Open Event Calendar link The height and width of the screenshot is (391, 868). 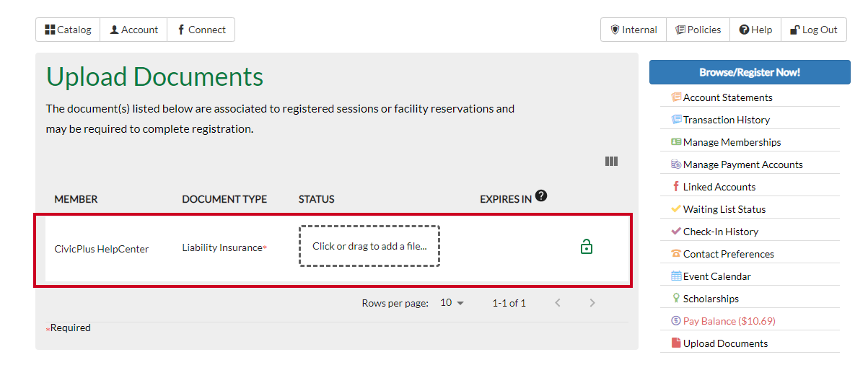click(711, 276)
